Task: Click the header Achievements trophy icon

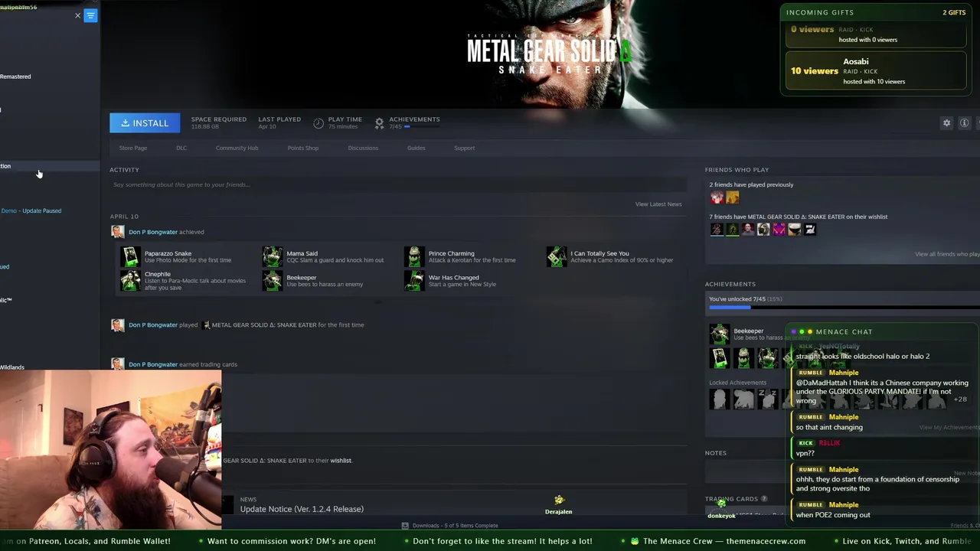Action: [379, 122]
